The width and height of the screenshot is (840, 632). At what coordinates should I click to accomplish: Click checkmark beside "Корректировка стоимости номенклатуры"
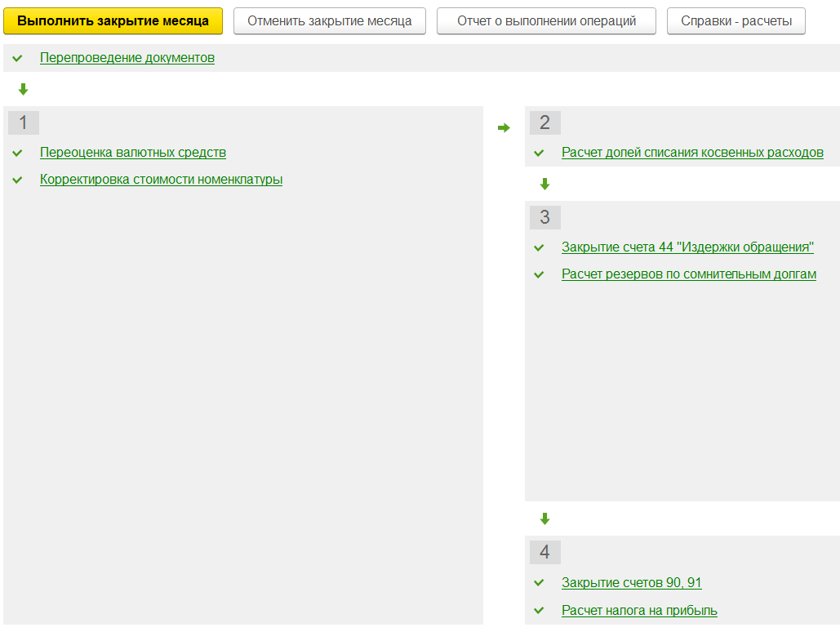tap(17, 180)
